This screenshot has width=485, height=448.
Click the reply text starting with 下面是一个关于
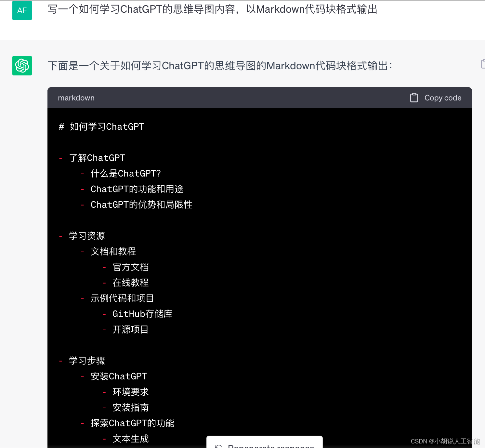(x=220, y=66)
